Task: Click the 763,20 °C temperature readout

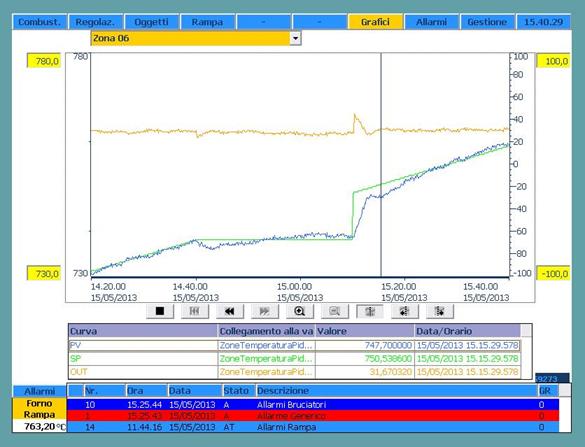Action: click(40, 426)
